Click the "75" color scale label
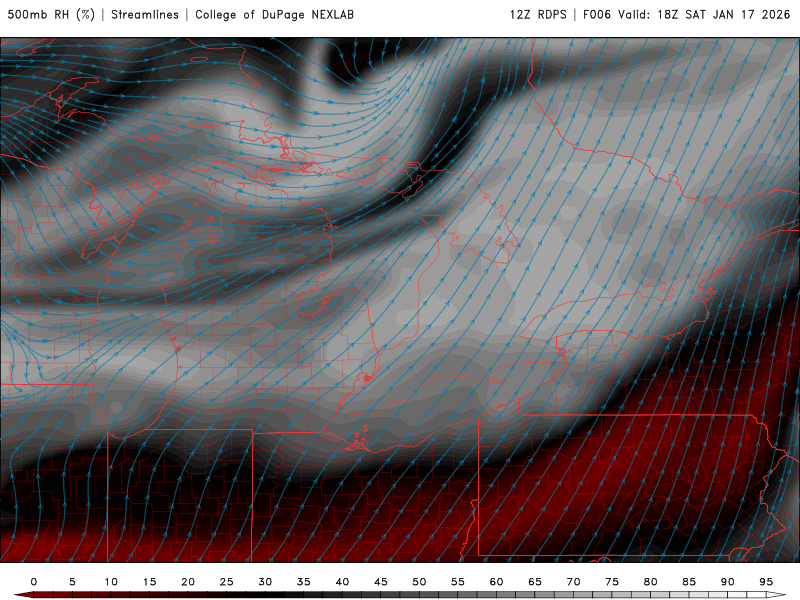Image resolution: width=800 pixels, height=600 pixels. (x=612, y=582)
